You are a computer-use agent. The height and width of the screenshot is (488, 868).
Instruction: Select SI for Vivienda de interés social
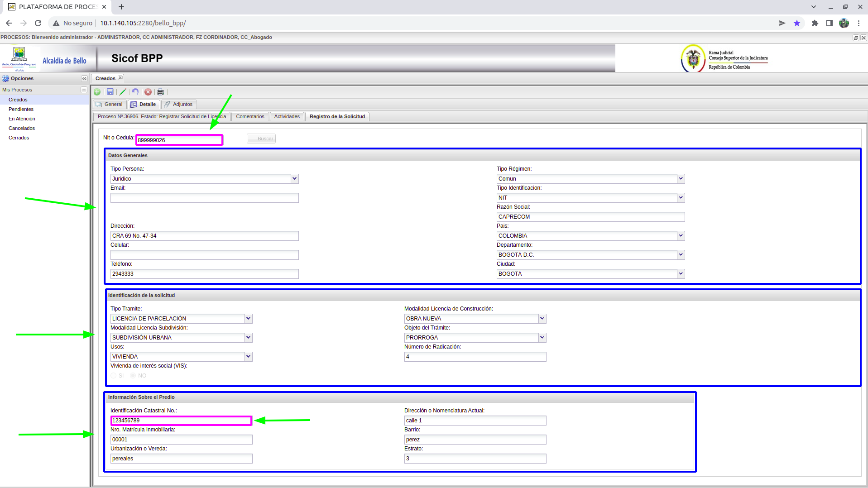pyautogui.click(x=114, y=376)
